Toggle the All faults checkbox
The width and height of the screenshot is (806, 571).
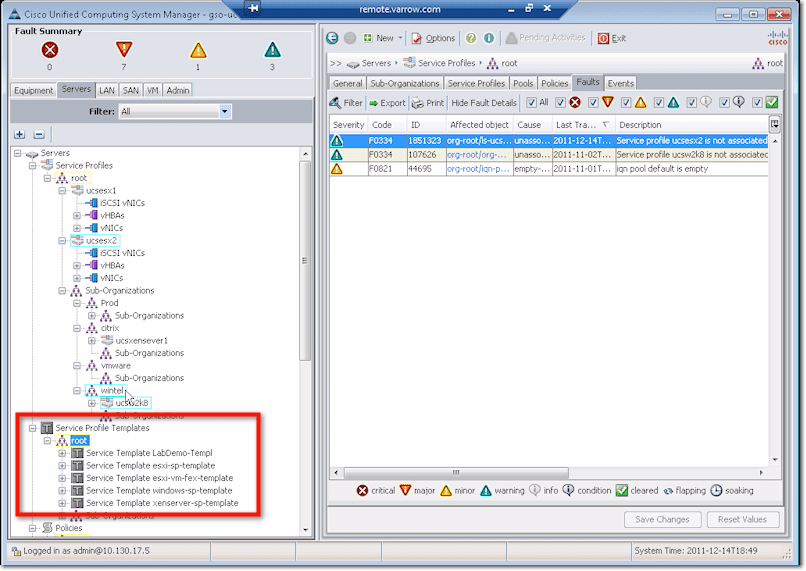coord(532,103)
